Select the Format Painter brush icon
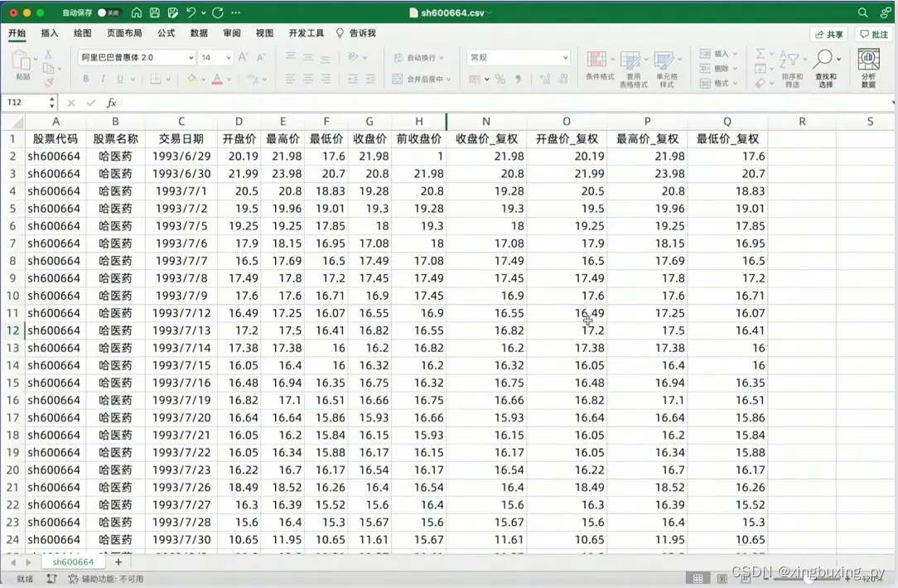This screenshot has height=588, width=898. [x=48, y=83]
